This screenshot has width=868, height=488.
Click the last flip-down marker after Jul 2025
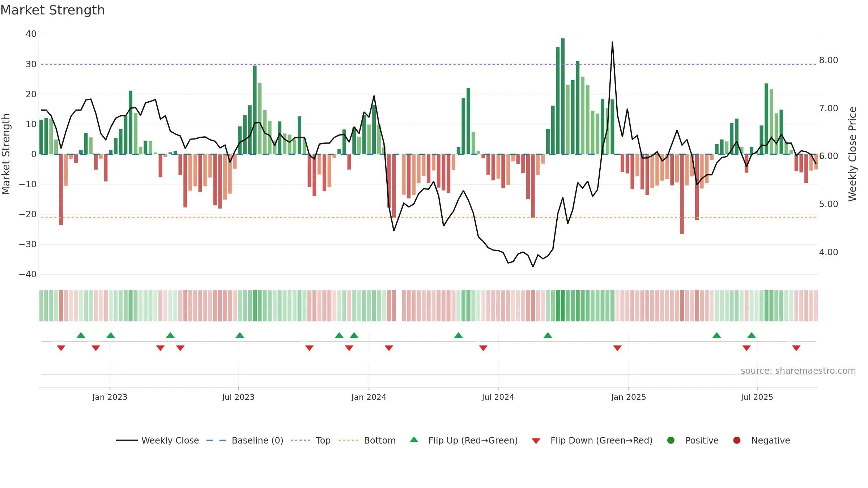(x=796, y=348)
